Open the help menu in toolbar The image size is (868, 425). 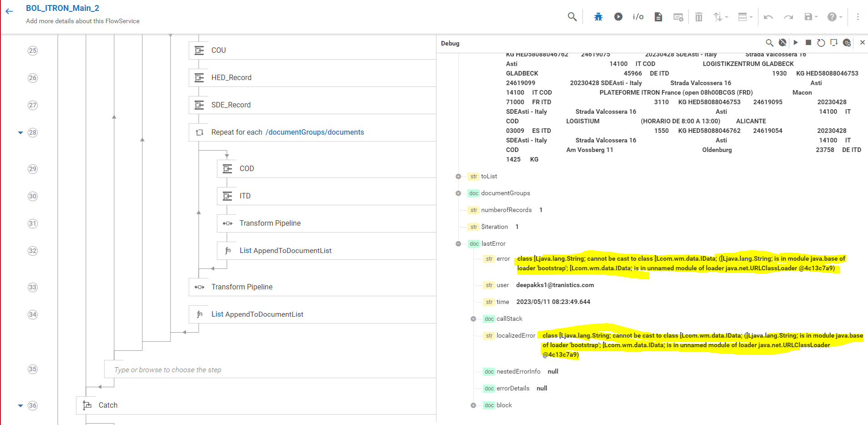click(833, 17)
